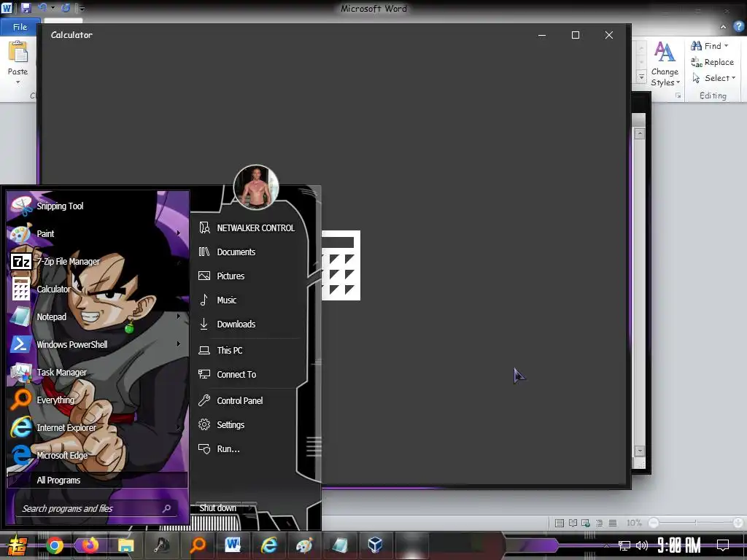Open Change Styles in Word ribbon
Screen dimensions: 747x560
(x=665, y=64)
